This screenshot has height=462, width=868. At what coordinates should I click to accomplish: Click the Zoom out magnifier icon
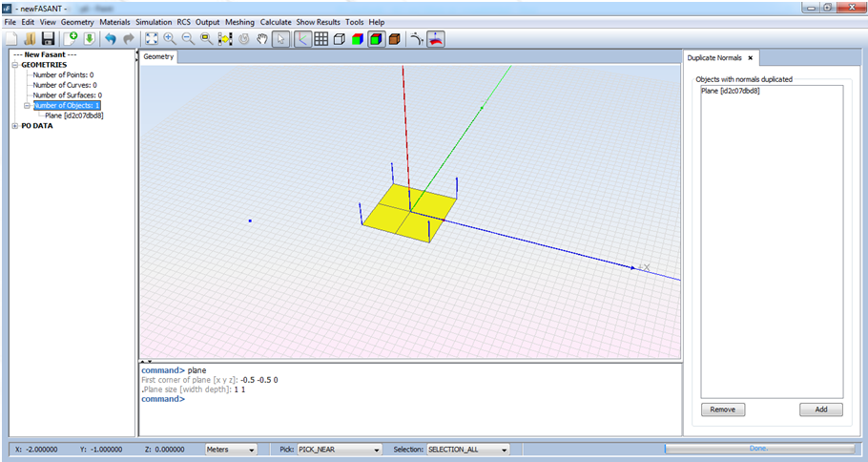[188, 39]
